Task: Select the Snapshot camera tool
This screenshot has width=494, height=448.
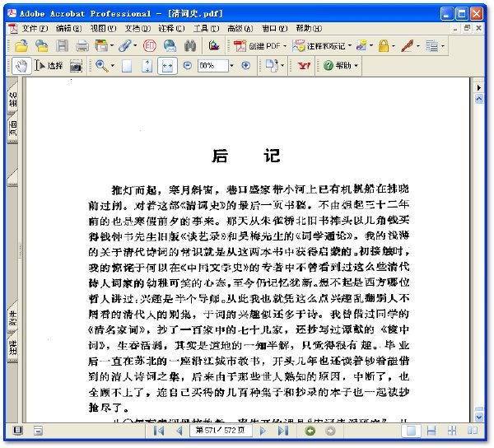Action: pos(76,66)
